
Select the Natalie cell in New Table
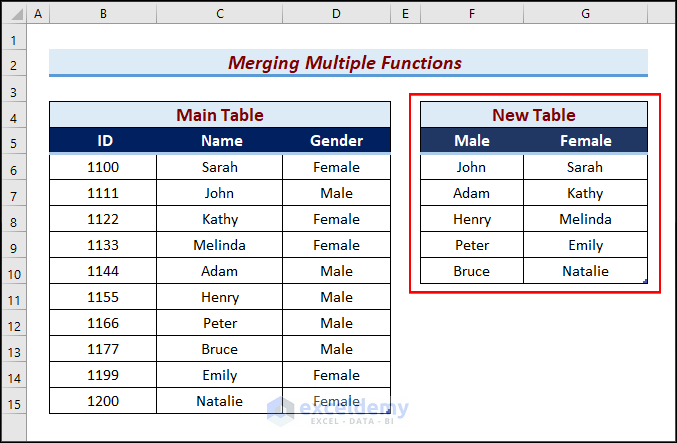(x=585, y=271)
